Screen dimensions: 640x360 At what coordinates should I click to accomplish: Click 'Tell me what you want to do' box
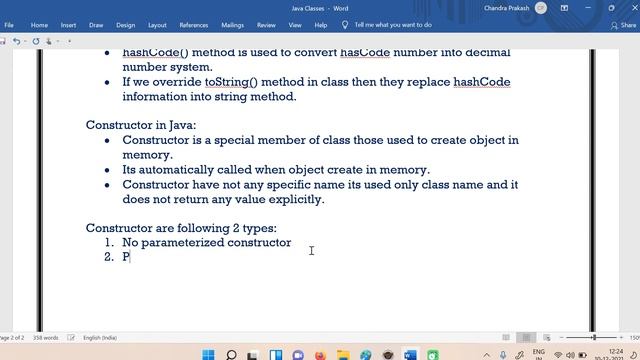(x=393, y=25)
